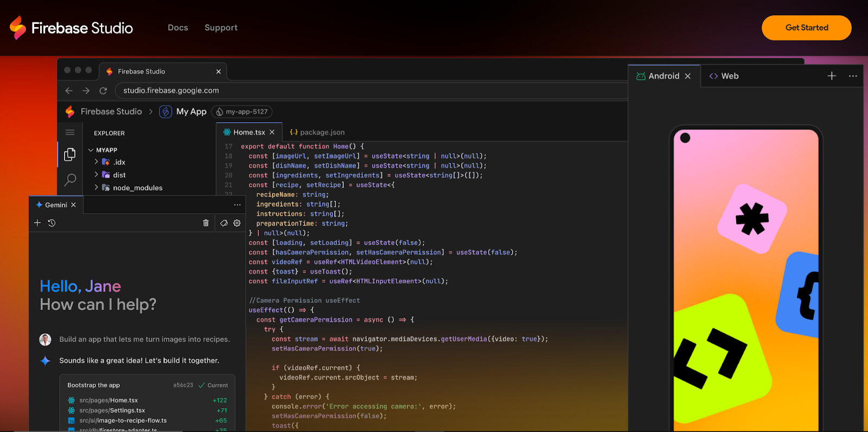The width and height of the screenshot is (868, 432).
Task: Open Gemini chat history icon
Action: (x=52, y=223)
